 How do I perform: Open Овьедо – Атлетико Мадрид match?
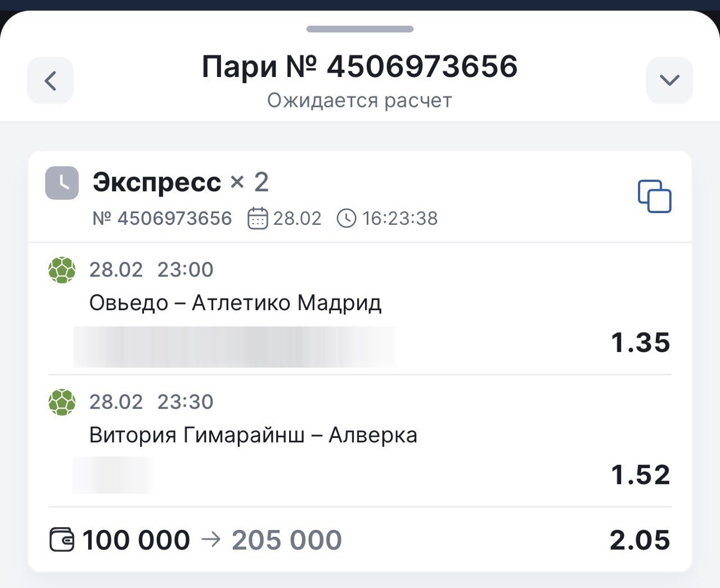click(x=235, y=303)
